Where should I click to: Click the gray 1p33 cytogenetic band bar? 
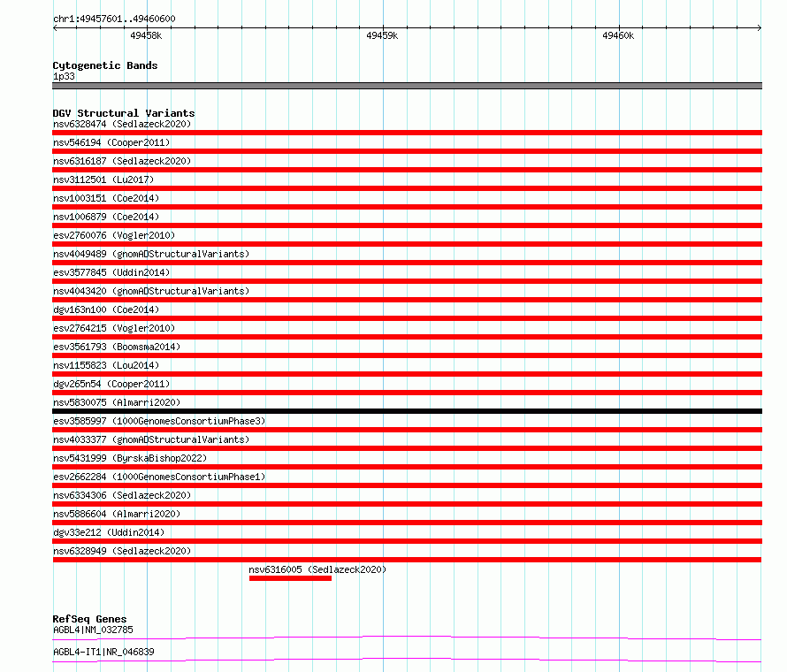pos(407,86)
